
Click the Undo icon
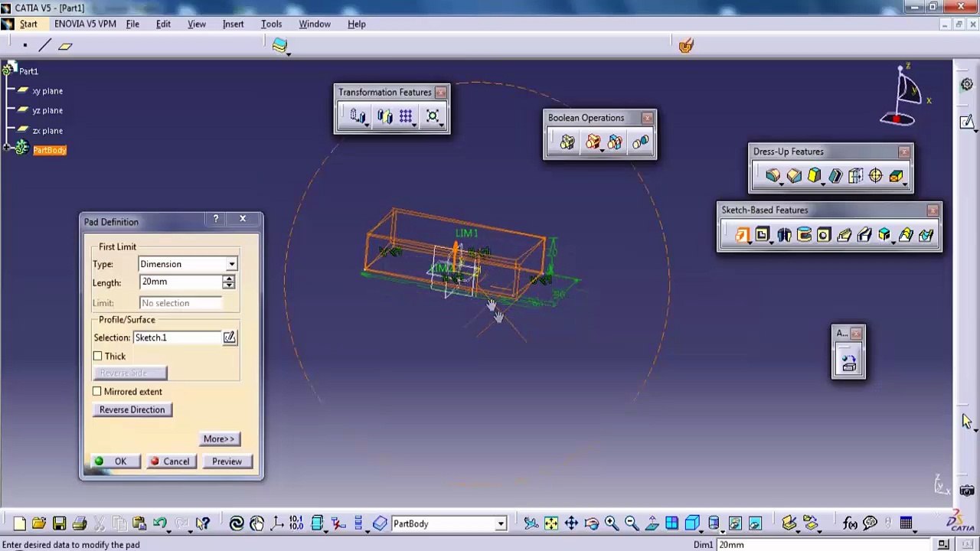pyautogui.click(x=158, y=523)
